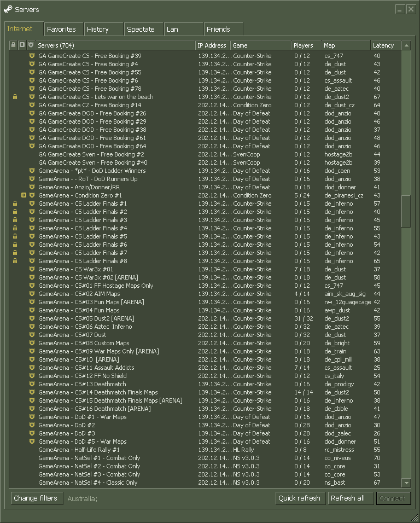The image size is (420, 523).
Task: Select GameArena - DoD #3 server row
Action: [205, 433]
